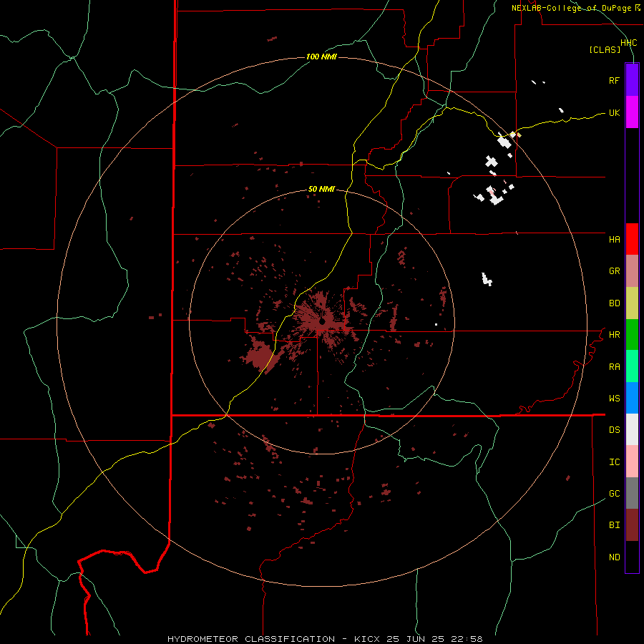Click the RA legend label
This screenshot has width=644, height=644.
(x=614, y=366)
